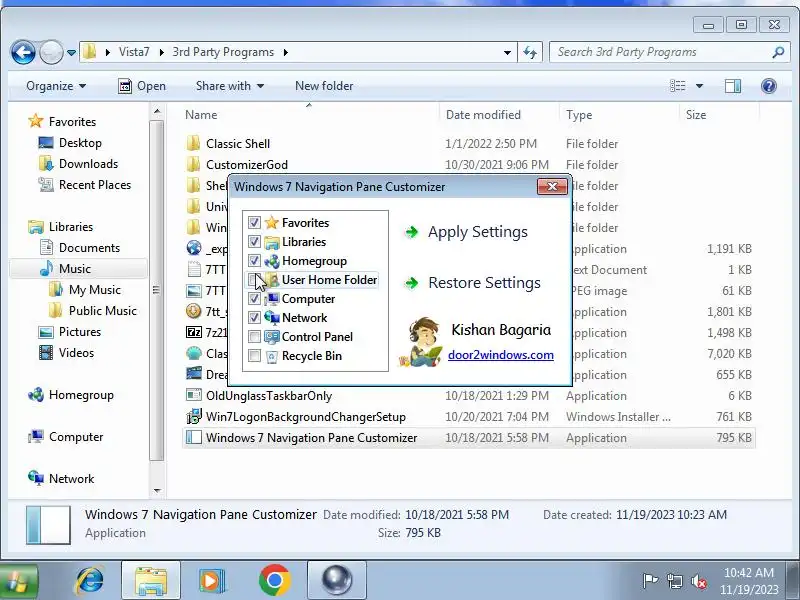
Task: Select Homegroup in the navigation pane
Action: [81, 395]
